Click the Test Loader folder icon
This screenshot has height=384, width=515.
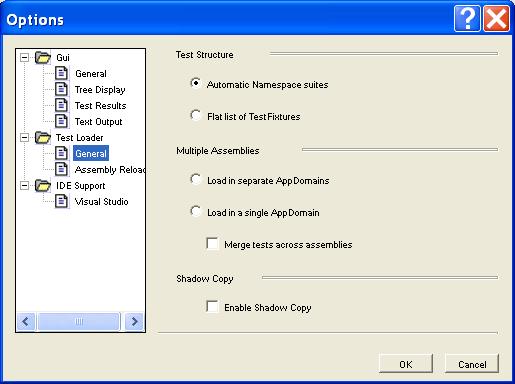click(x=43, y=137)
